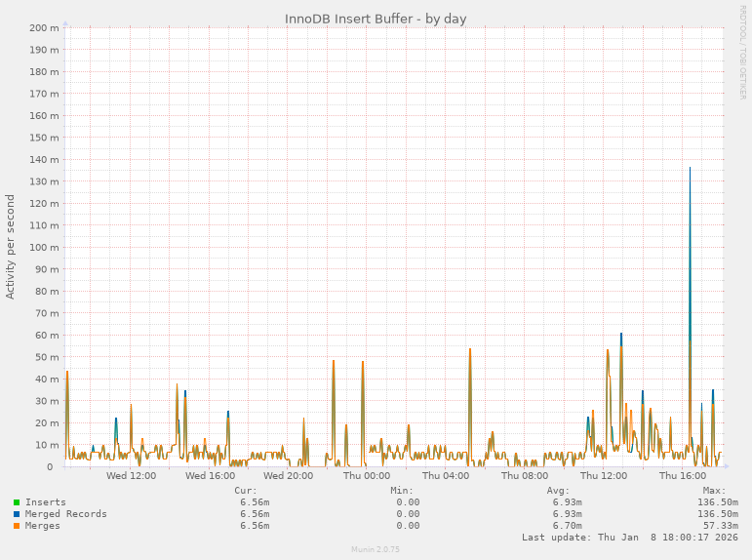Viewport: 752px width, 560px height.
Task: Click the 'Wed 12:00' x-axis label
Action: point(132,476)
